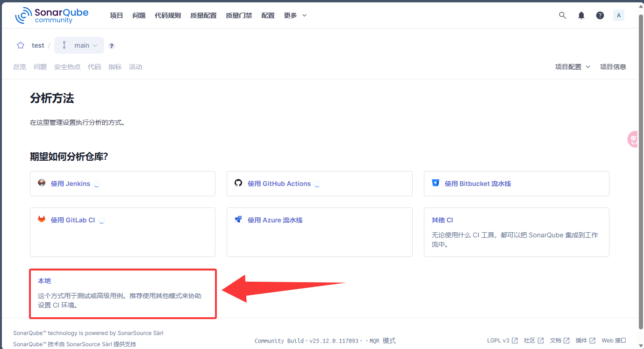The width and height of the screenshot is (644, 349).
Task: Open the Web 接口 footer link
Action: 614,341
